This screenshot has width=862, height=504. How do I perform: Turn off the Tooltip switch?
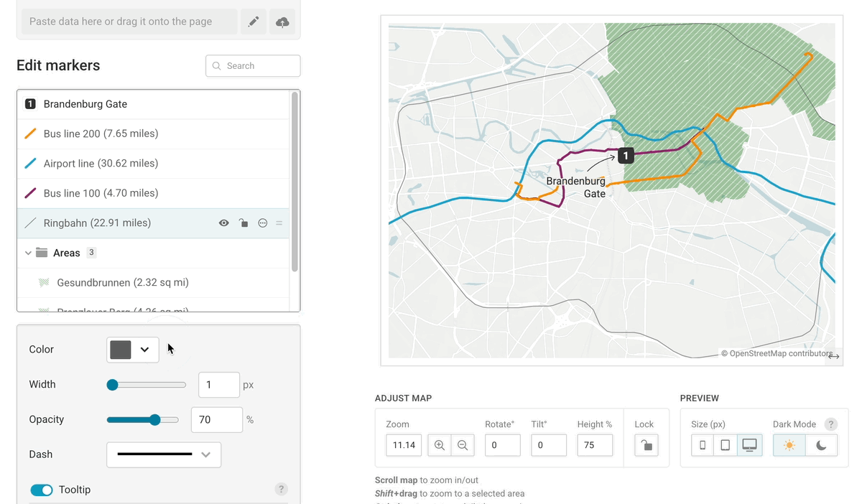pos(42,490)
